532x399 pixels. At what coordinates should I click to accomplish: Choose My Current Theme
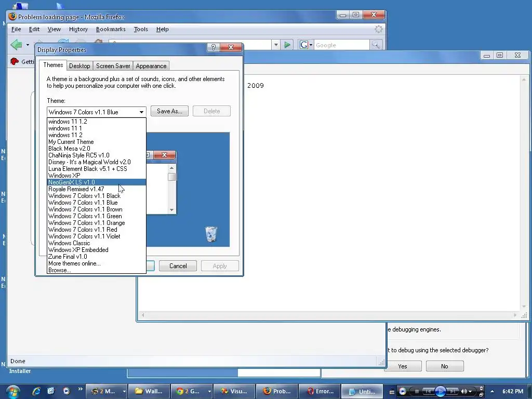(96, 142)
